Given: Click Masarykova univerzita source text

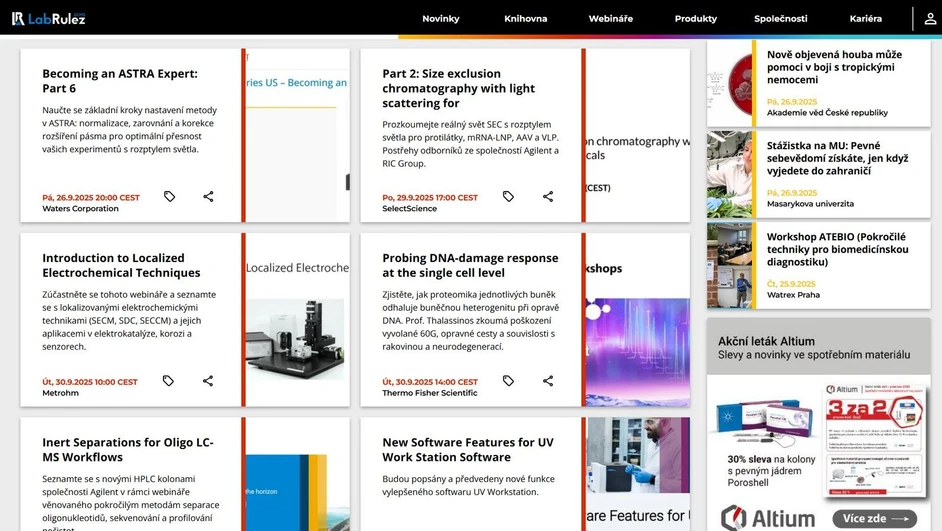Looking at the screenshot, I should pyautogui.click(x=810, y=204).
